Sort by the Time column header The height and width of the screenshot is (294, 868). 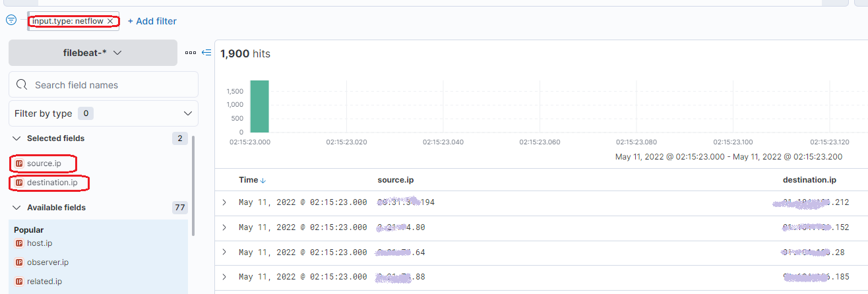point(252,180)
